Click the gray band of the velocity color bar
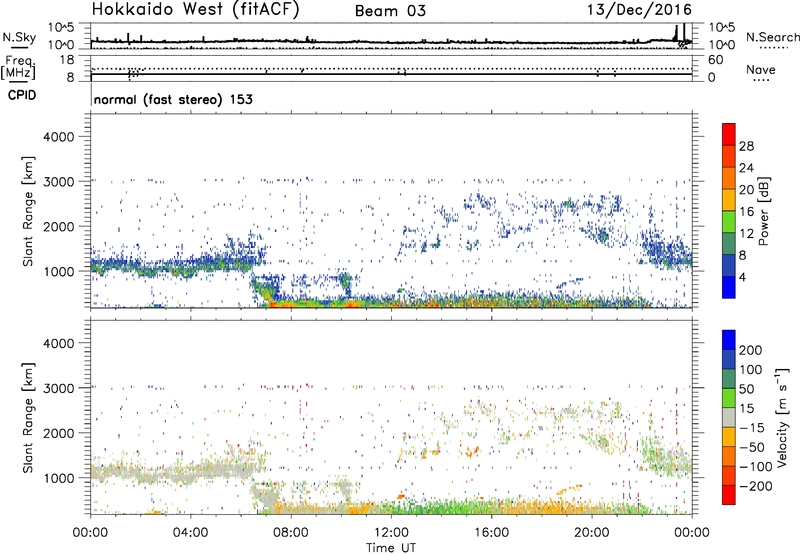The height and width of the screenshot is (554, 800). point(729,418)
